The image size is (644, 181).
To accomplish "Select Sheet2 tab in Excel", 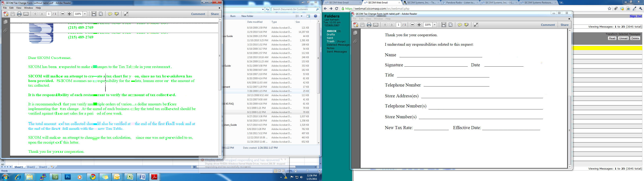I will click(31, 167).
